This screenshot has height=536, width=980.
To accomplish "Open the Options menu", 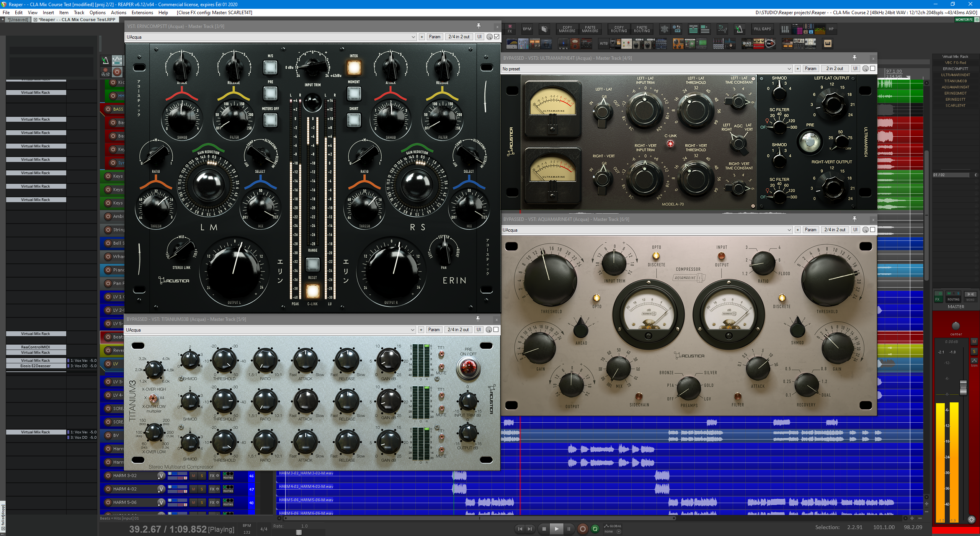I will tap(97, 13).
